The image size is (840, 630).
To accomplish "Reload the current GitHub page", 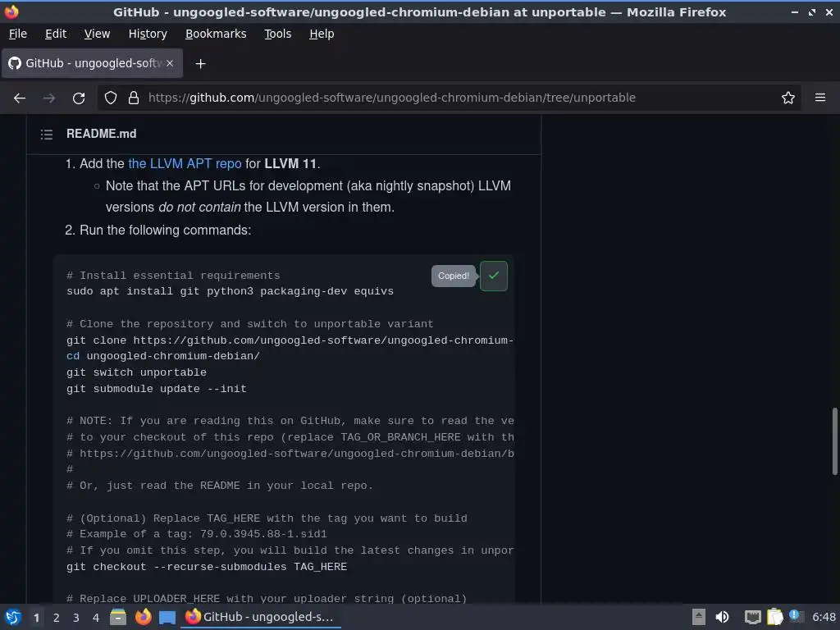I will click(x=79, y=98).
